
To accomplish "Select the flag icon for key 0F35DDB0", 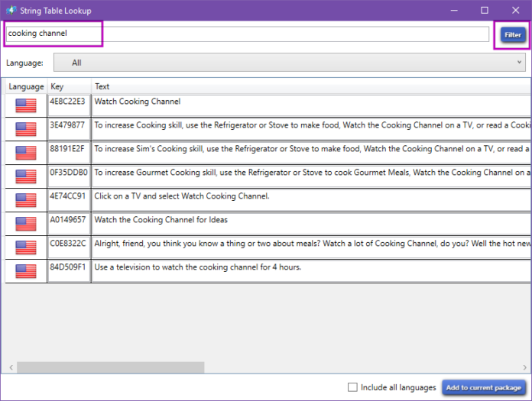I will pyautogui.click(x=26, y=176).
